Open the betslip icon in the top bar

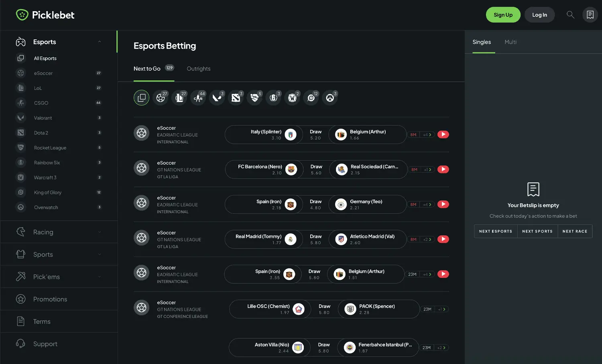pos(590,14)
